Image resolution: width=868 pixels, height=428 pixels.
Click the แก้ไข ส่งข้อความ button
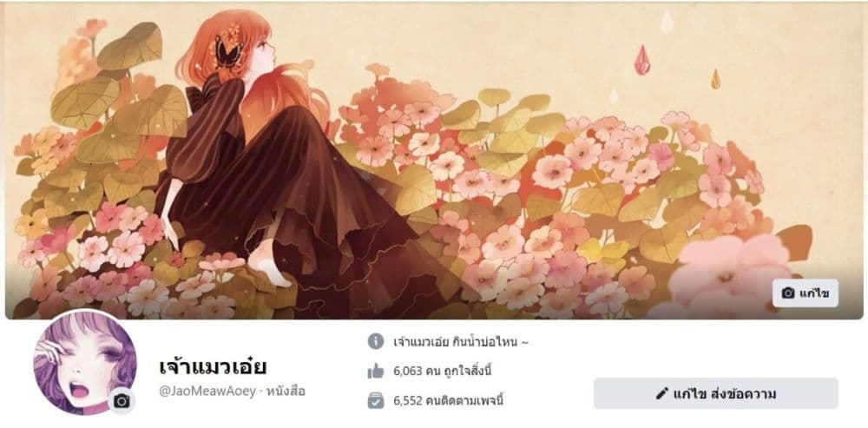(716, 393)
